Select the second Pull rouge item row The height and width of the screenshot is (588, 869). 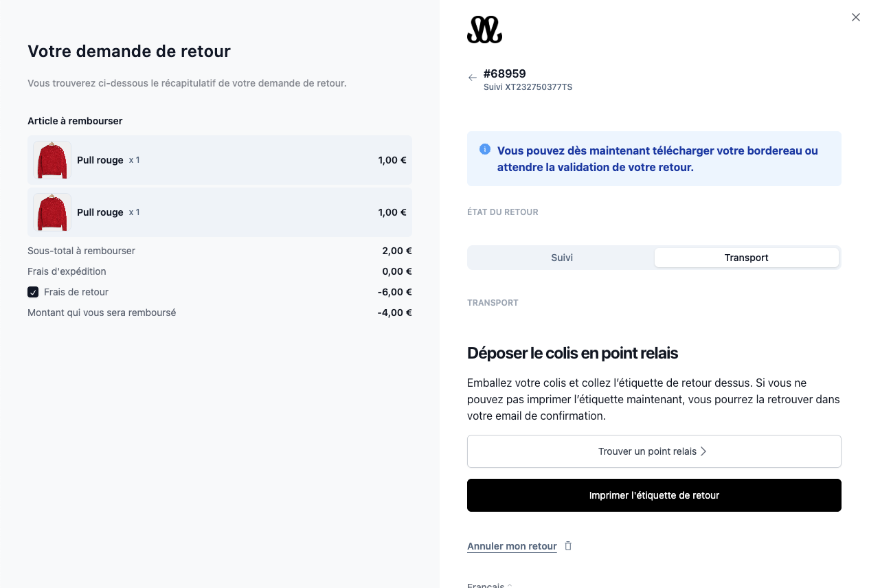tap(220, 212)
